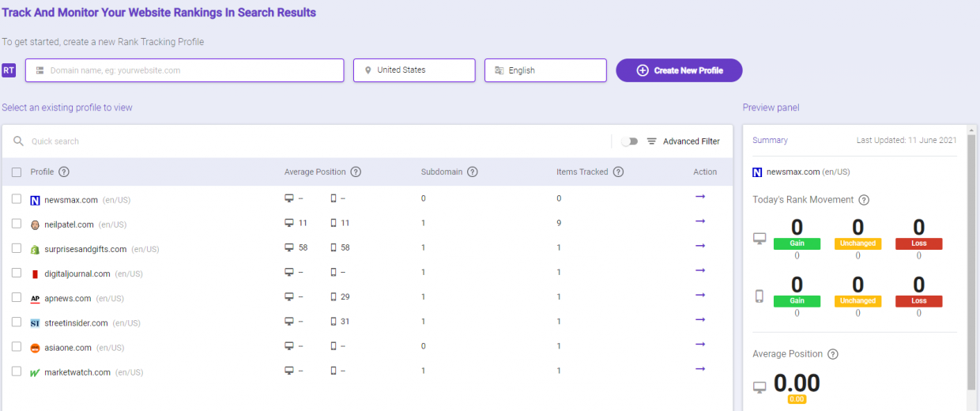
Task: Toggle the Advanced Filter switch
Action: (x=629, y=141)
